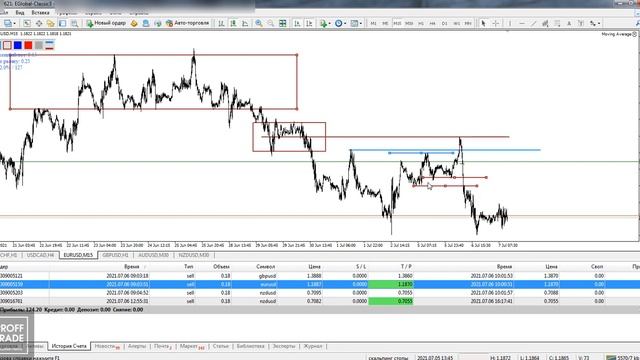
Task: Click the Moving Average indicator label
Action: click(616, 34)
